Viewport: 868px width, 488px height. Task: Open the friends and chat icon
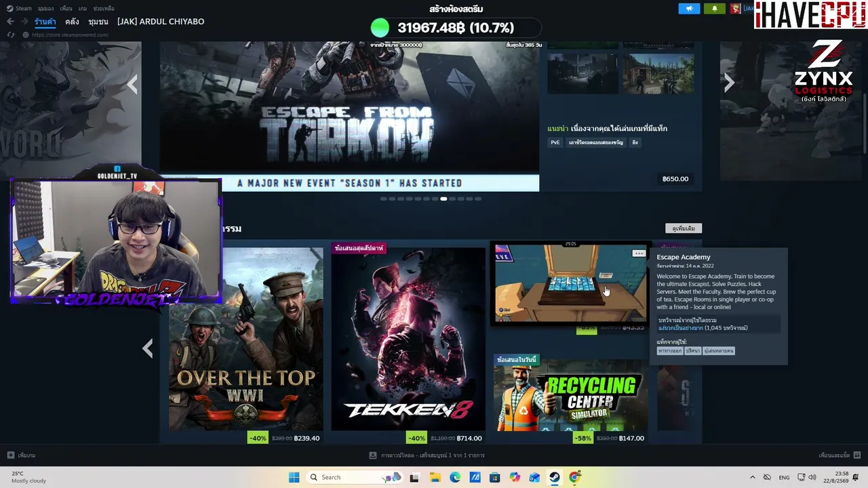857,455
